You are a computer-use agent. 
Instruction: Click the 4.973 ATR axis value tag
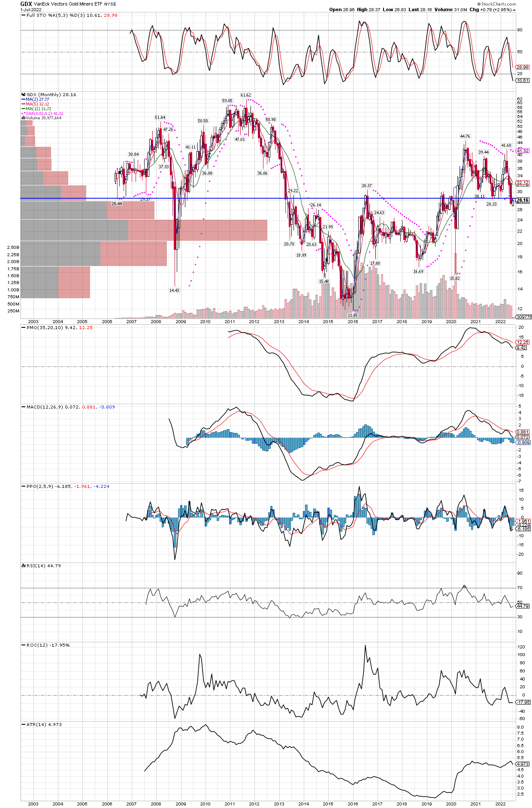point(523,764)
